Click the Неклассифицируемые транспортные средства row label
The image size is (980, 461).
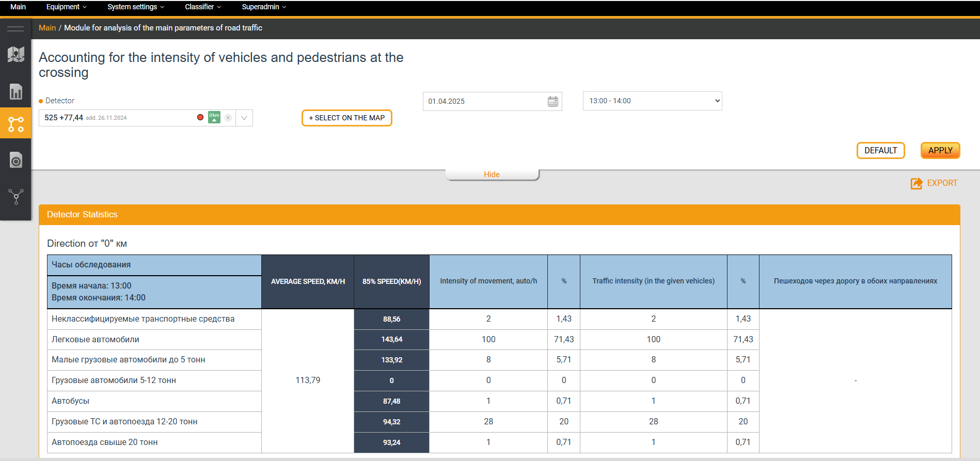143,319
